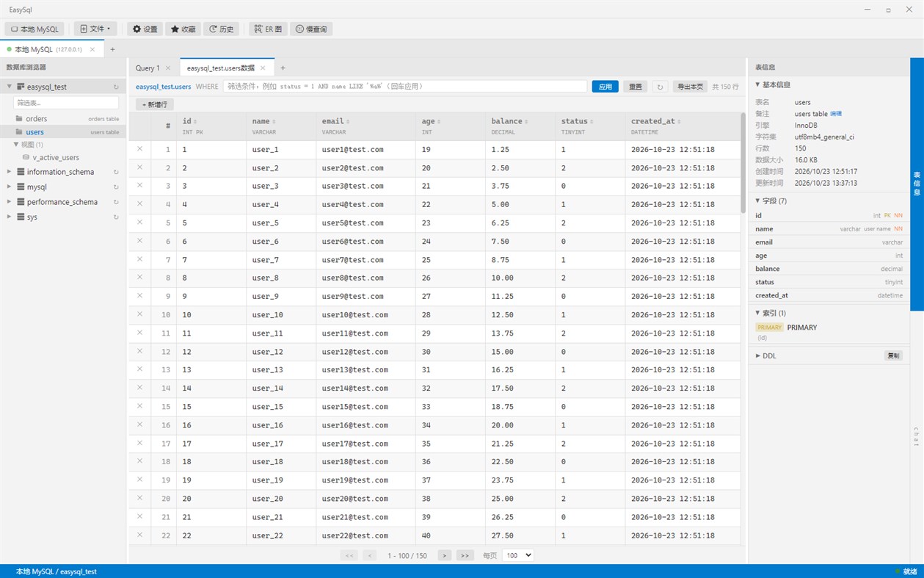Image resolution: width=924 pixels, height=578 pixels.
Task: Close the Query 1 tab
Action: [x=168, y=68]
